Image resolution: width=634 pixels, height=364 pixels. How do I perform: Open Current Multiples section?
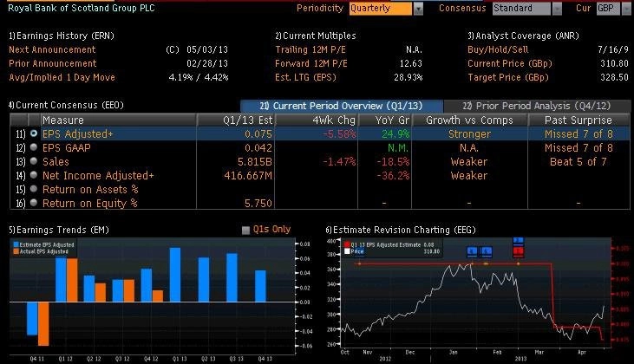pos(316,36)
